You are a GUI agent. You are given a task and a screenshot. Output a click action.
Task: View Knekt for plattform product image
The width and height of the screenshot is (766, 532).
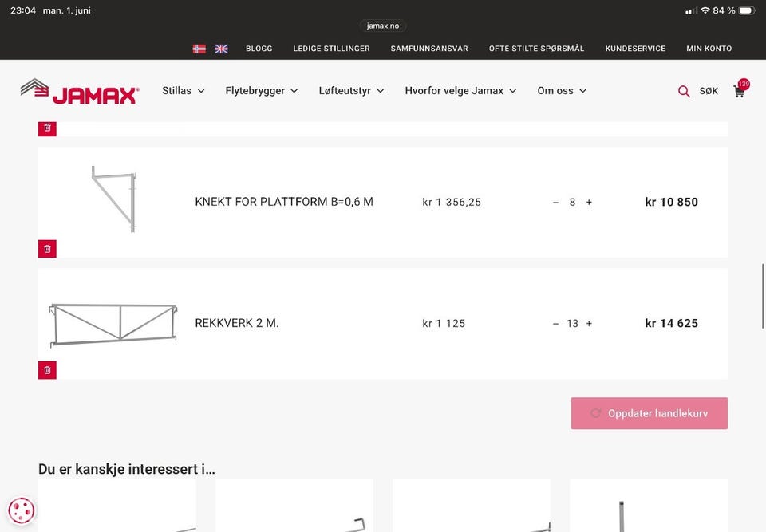coord(113,199)
